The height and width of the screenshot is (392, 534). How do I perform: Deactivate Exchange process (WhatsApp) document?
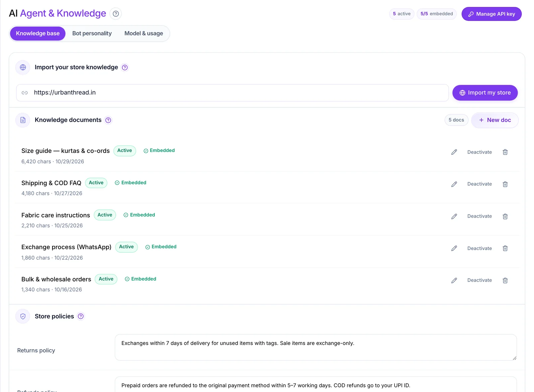[x=480, y=248]
